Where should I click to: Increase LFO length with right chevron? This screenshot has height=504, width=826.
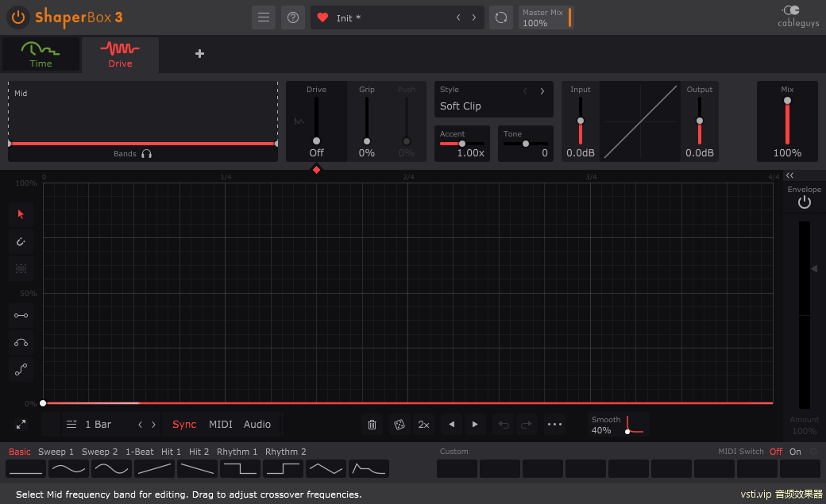(x=154, y=425)
